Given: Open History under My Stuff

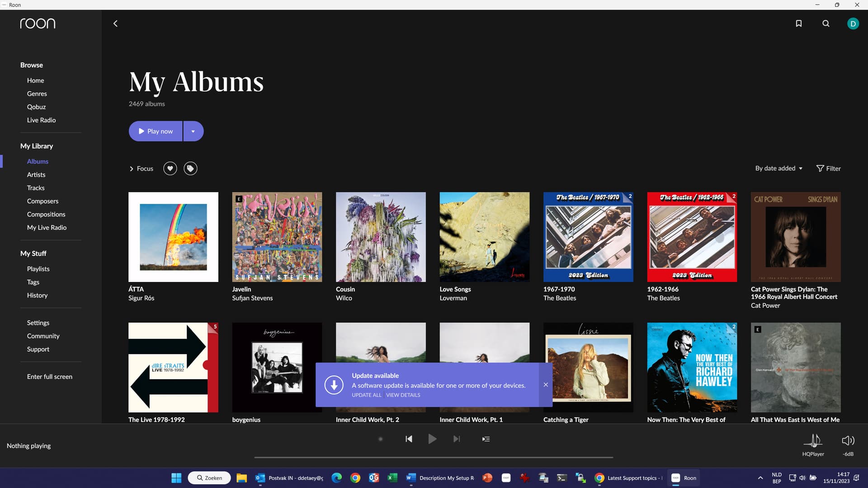Looking at the screenshot, I should click(x=37, y=295).
